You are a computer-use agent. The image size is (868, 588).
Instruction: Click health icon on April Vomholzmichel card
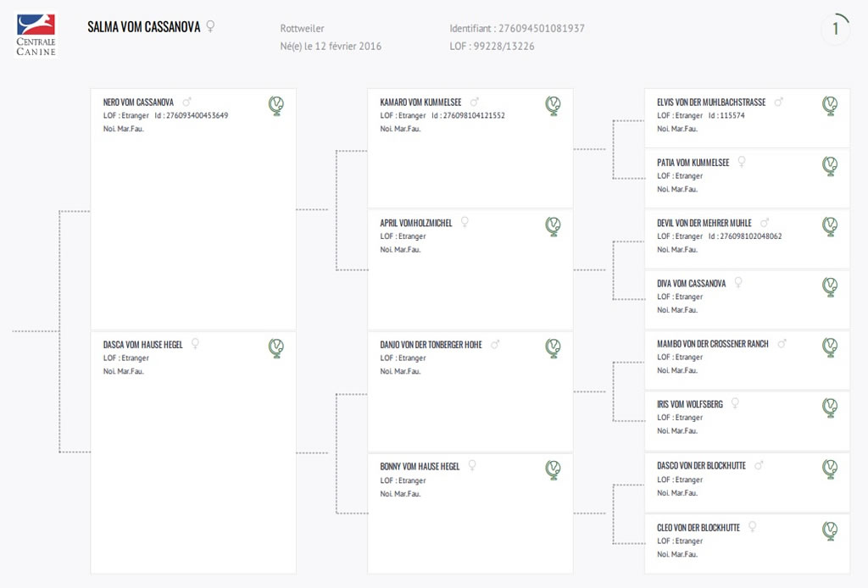[553, 226]
